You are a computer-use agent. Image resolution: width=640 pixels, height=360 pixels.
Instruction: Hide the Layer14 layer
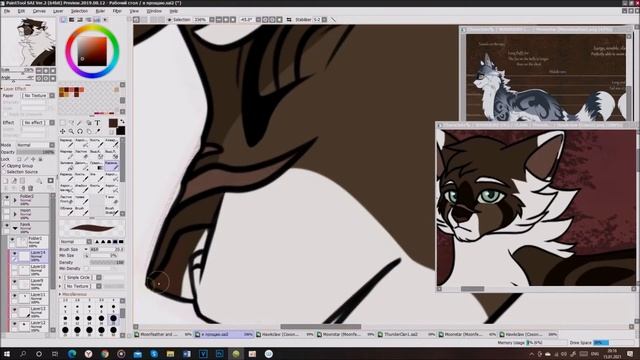point(15,254)
